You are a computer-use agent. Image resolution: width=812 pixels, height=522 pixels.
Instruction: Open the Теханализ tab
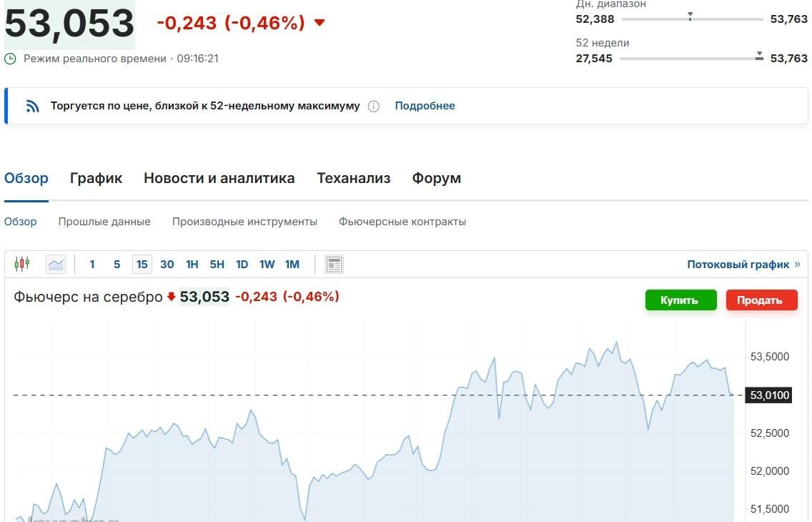[x=353, y=178]
